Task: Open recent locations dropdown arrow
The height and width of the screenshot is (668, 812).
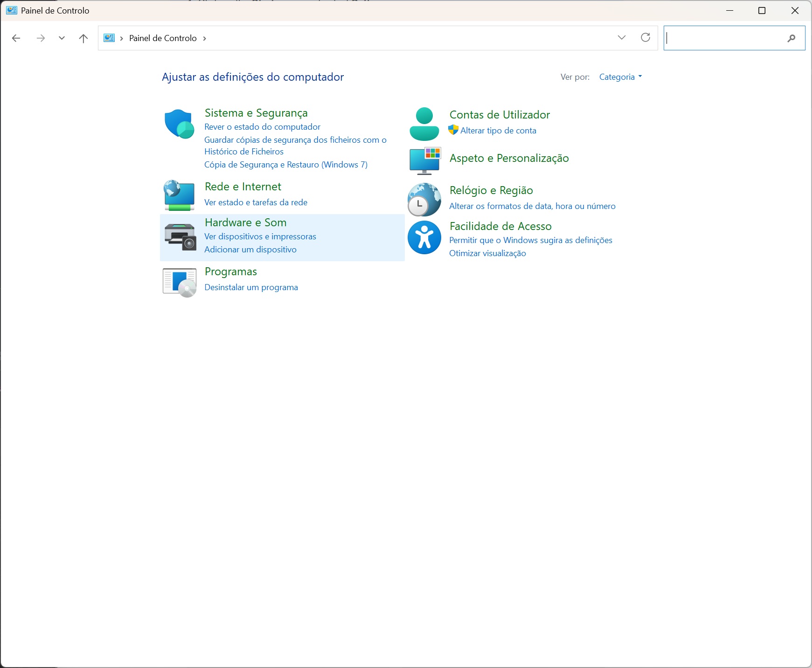Action: 62,38
